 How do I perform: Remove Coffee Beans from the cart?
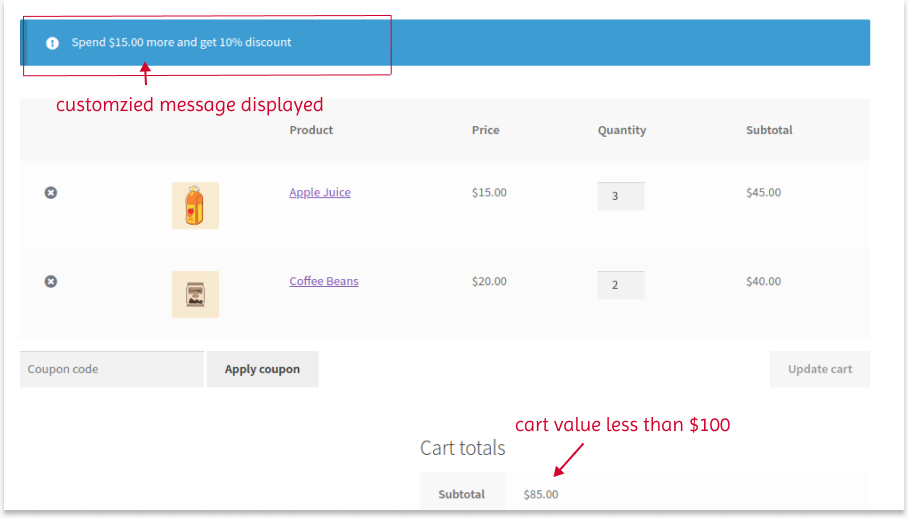point(51,281)
